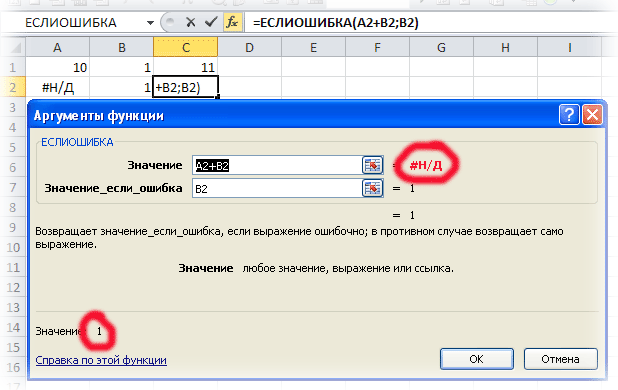
Task: Click cell A2 showing #Н/Д
Action: 58,87
